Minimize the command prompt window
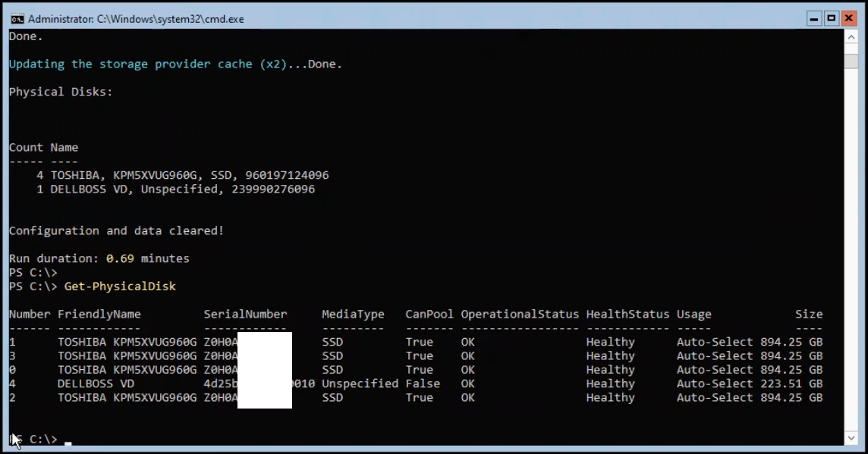 click(x=813, y=19)
